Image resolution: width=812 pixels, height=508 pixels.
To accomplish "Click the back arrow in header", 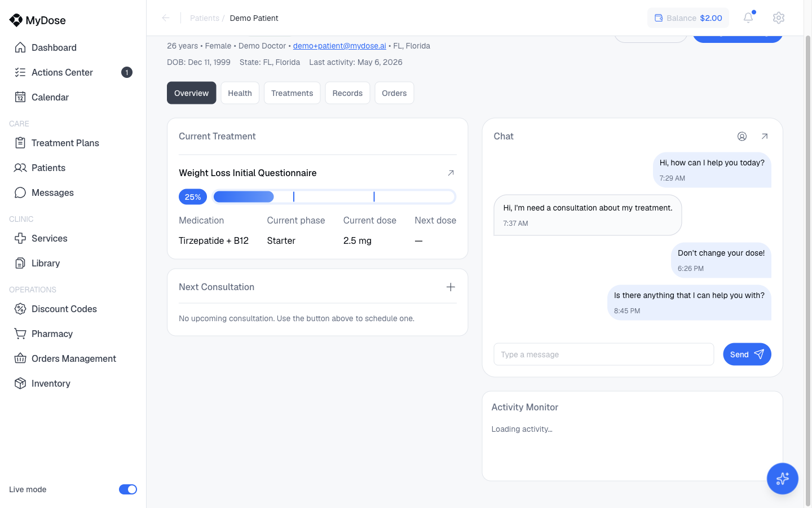I will tap(166, 18).
